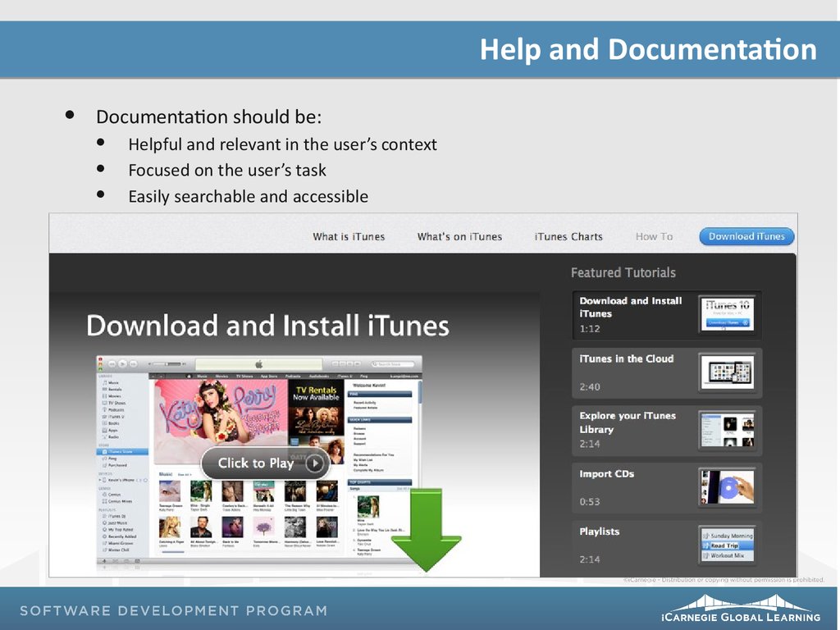840x630 pixels.
Task: Open the iTunes Charts section
Action: [568, 236]
